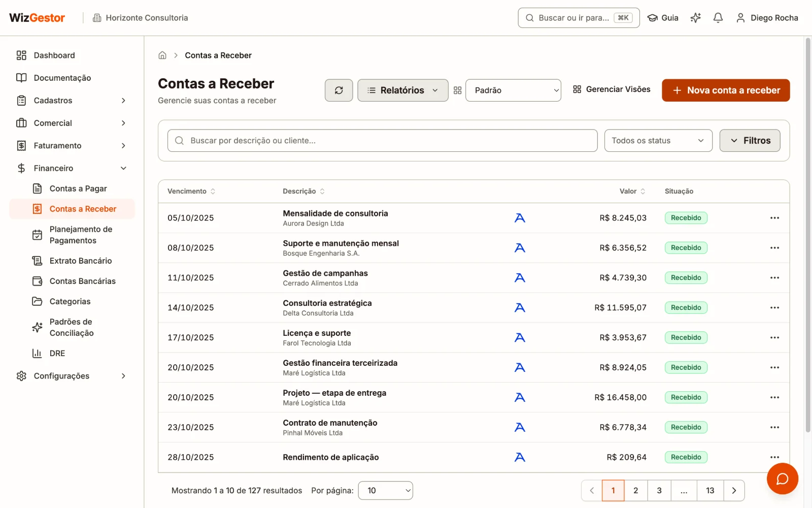
Task: Click the refresh icon button
Action: click(x=339, y=90)
